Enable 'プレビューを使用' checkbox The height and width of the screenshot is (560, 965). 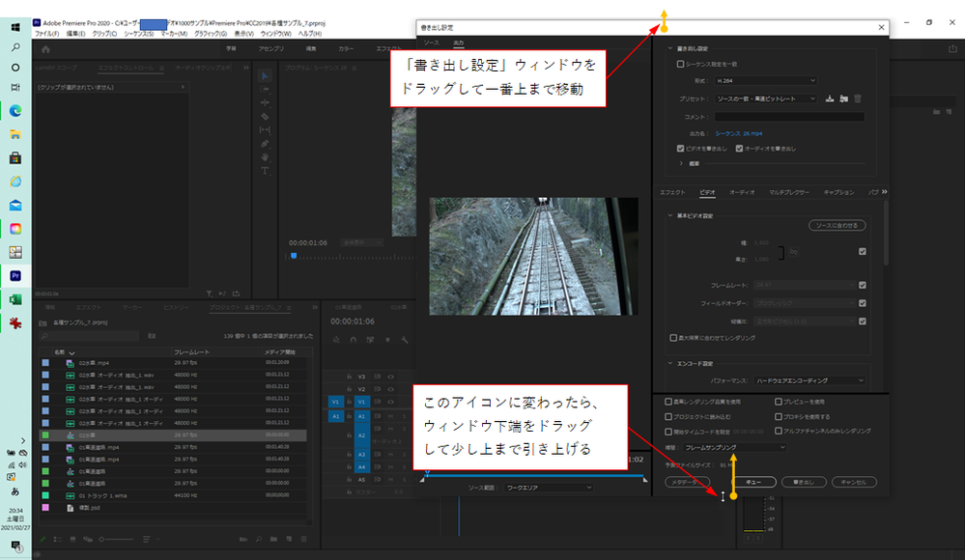click(x=779, y=402)
